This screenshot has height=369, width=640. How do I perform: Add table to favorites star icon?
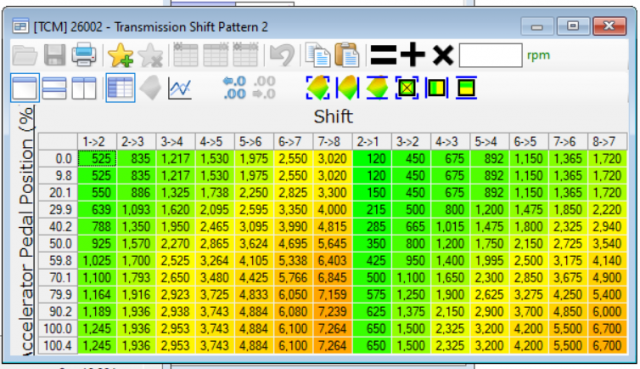click(120, 55)
